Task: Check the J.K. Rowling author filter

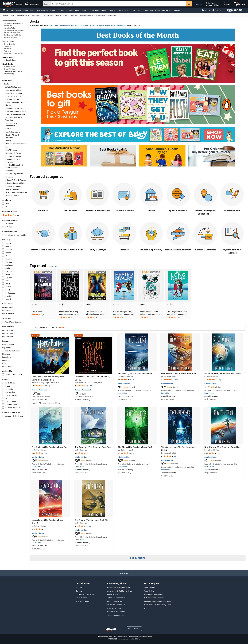Action: 3,392
